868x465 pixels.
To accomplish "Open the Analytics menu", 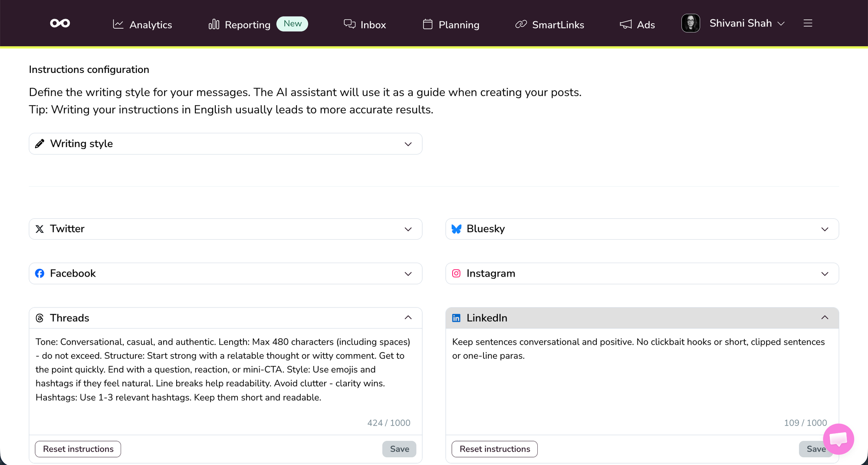I will 142,24.
